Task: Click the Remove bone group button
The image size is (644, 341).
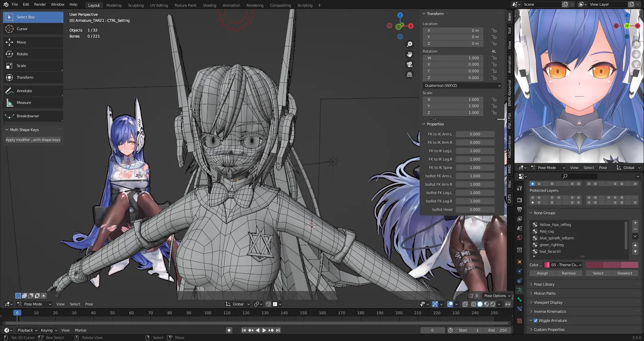Action: [568, 273]
